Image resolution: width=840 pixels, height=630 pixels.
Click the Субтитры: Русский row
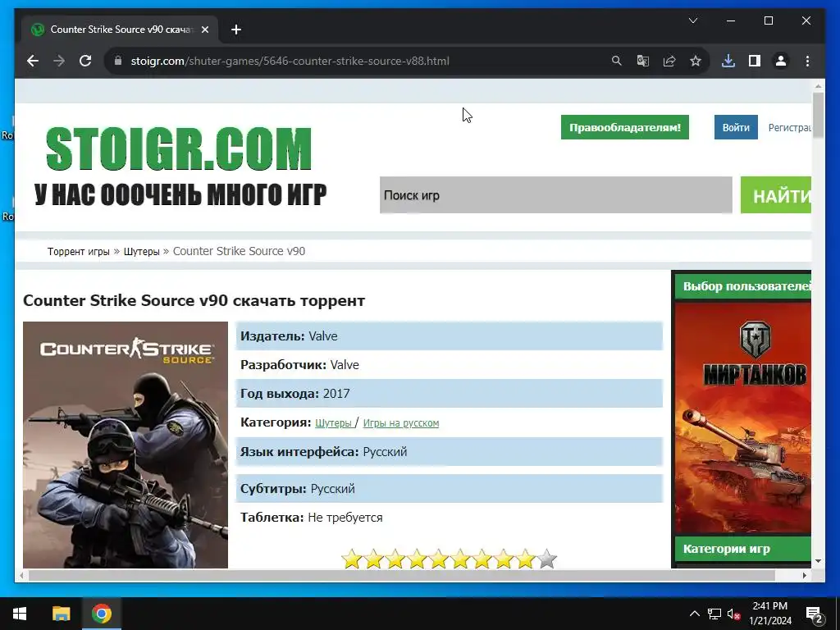(x=450, y=489)
